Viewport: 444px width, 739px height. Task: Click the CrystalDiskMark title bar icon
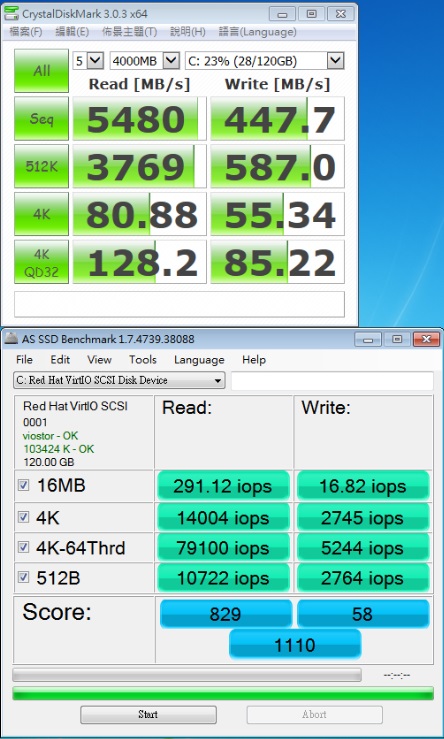[11, 14]
